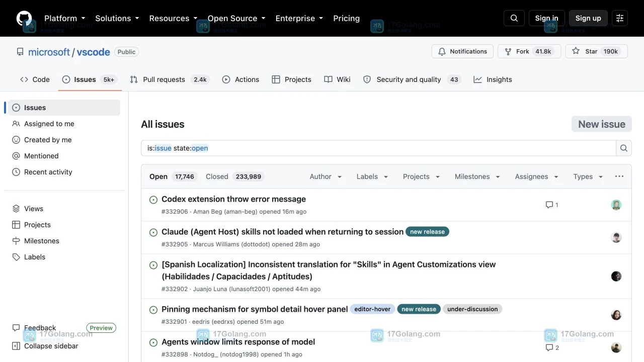Switch to the Security and quality tab
This screenshot has height=362, width=644.
[x=412, y=79]
